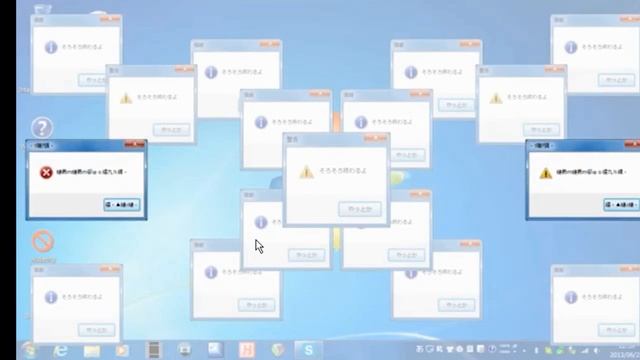Click the message text in the red X error dialog
This screenshot has width=640, height=360.
point(91,172)
